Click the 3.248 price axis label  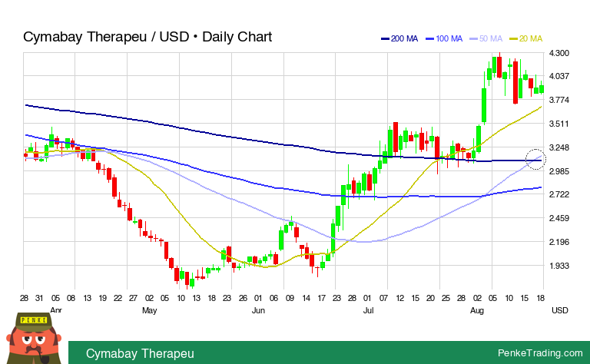(559, 147)
